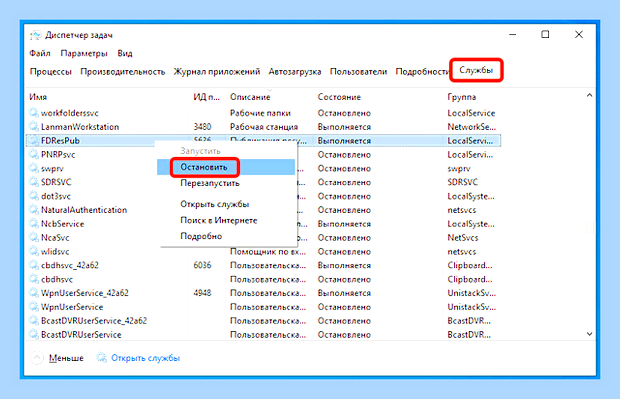620x399 pixels.
Task: Click the NetworkSe... group cell
Action: point(471,127)
